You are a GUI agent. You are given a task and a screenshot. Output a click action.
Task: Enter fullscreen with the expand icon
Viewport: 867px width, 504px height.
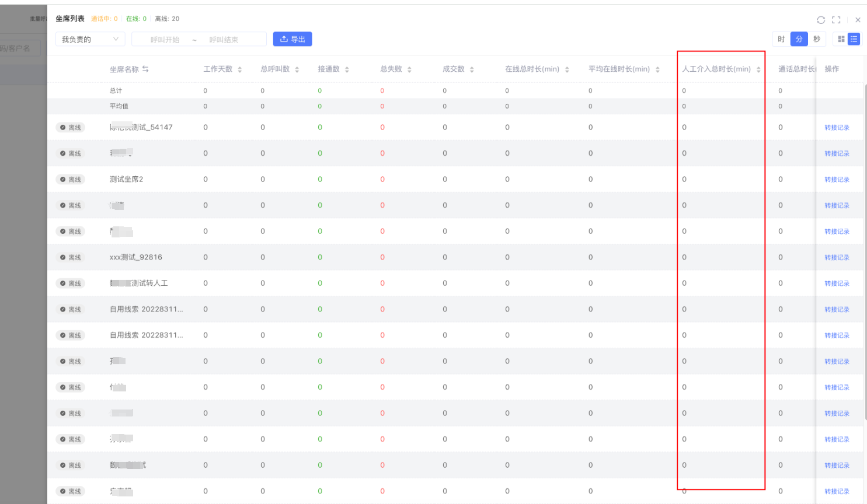tap(836, 20)
